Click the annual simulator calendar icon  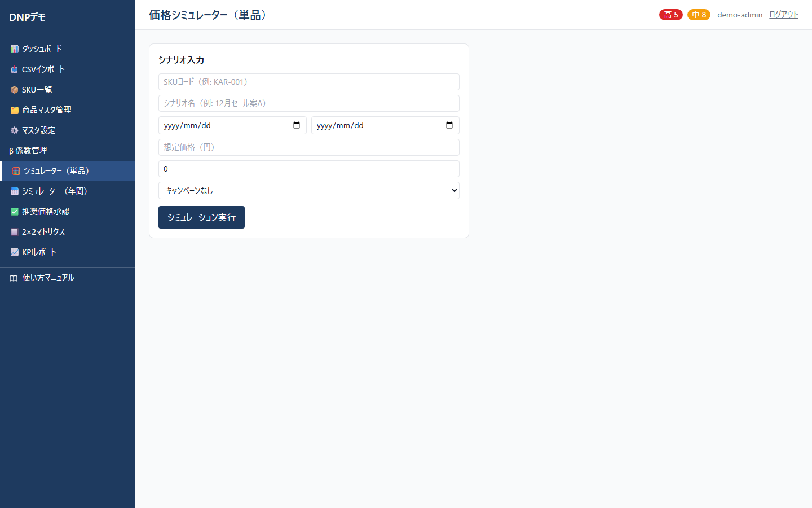pyautogui.click(x=15, y=191)
